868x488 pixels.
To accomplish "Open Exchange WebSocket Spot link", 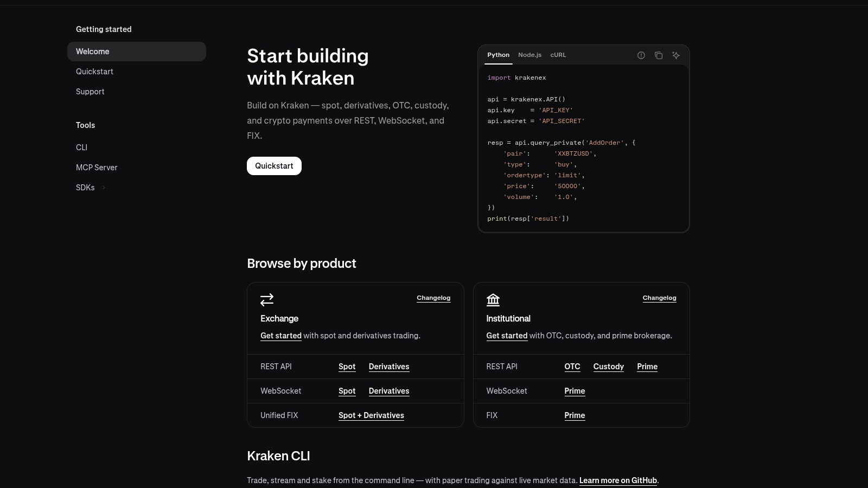I will [x=347, y=391].
